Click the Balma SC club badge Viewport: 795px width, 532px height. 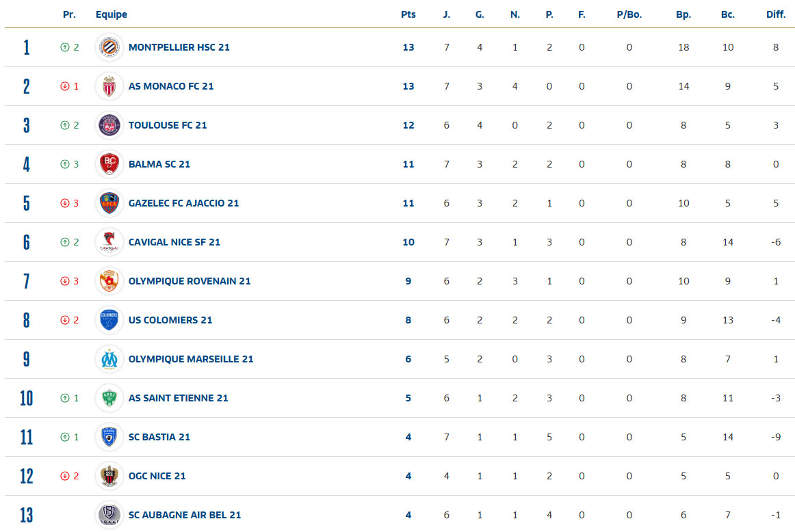click(109, 164)
